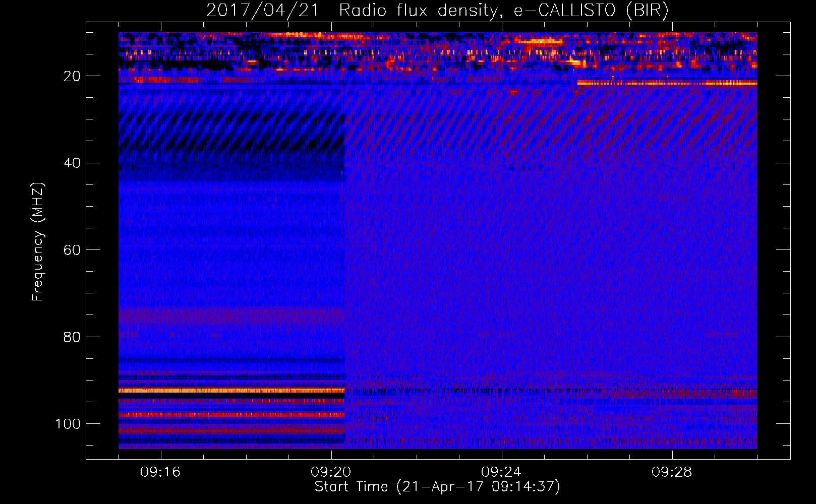Click the y-axis tick label '20'
Image resolution: width=816 pixels, height=504 pixels.
pos(73,76)
